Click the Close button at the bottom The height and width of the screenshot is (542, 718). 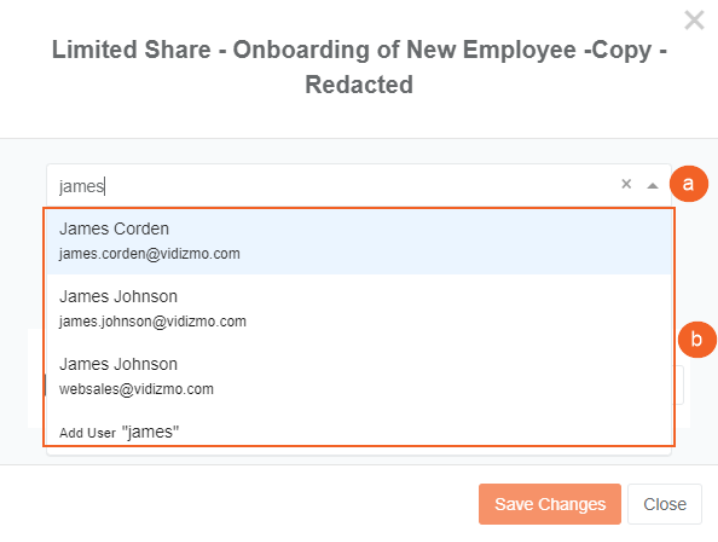point(664,504)
